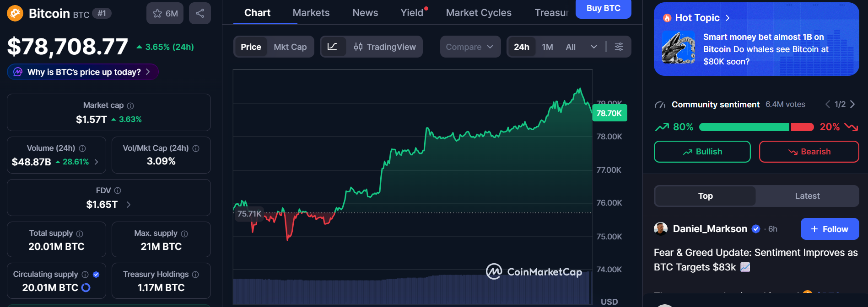This screenshot has height=307, width=868.
Task: Click the share icon button
Action: pos(200,13)
